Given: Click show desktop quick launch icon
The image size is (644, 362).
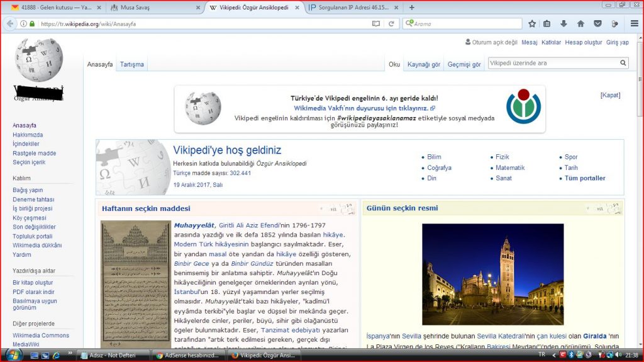Looking at the screenshot, I should point(35,355).
